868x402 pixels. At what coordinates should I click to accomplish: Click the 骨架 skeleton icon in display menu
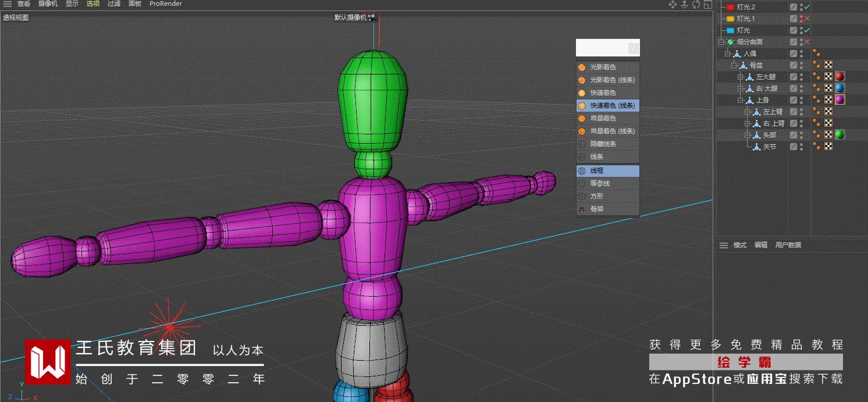(x=582, y=209)
